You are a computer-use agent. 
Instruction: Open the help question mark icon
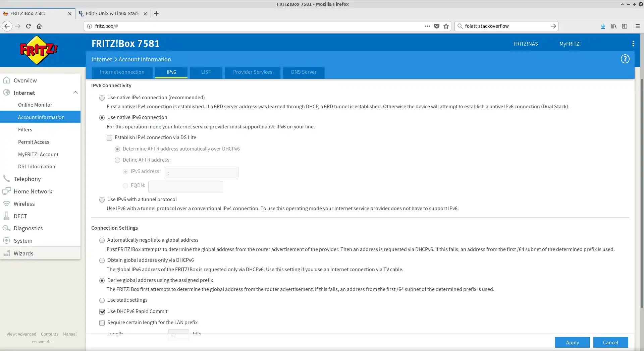click(x=625, y=59)
